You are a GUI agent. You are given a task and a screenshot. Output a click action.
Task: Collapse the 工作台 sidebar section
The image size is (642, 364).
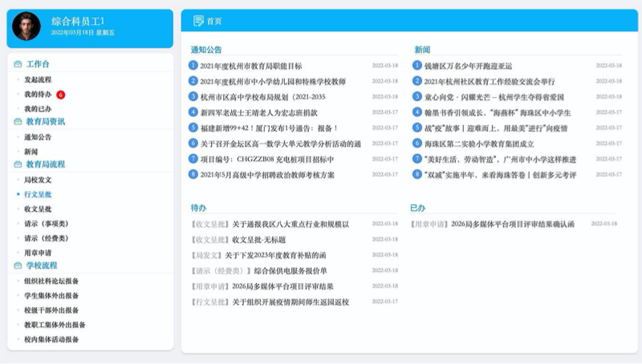point(38,64)
